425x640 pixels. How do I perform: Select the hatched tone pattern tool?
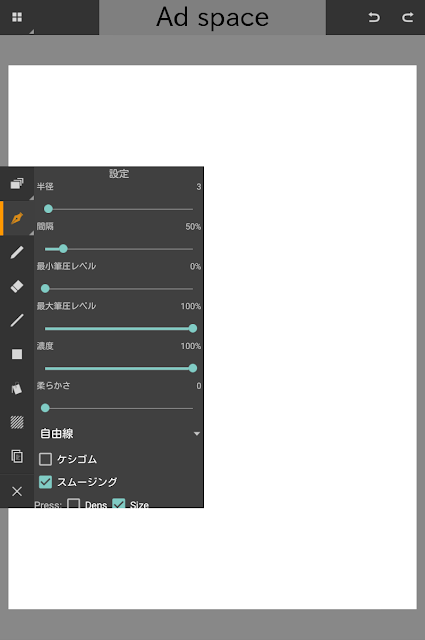click(x=17, y=422)
